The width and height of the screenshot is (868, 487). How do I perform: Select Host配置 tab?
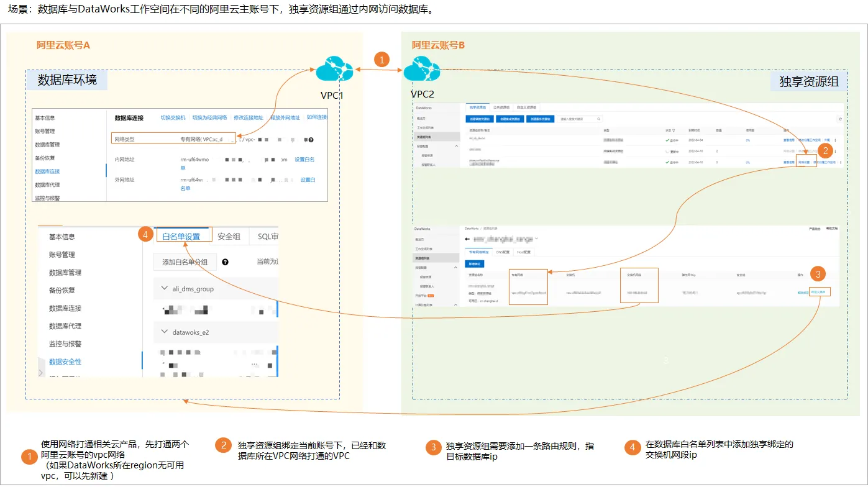coord(524,252)
